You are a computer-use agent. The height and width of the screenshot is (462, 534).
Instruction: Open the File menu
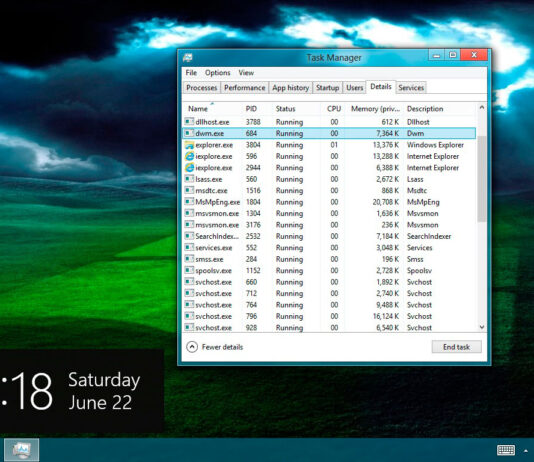tap(191, 73)
